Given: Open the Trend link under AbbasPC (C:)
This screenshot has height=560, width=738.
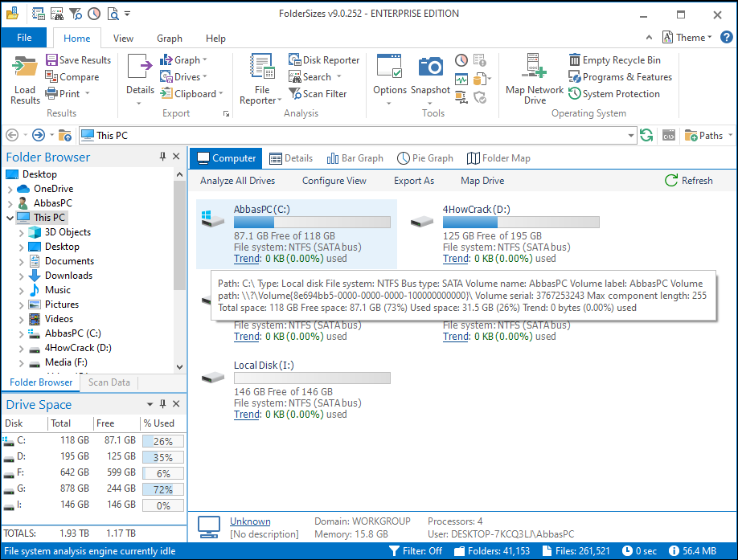Looking at the screenshot, I should 247,259.
